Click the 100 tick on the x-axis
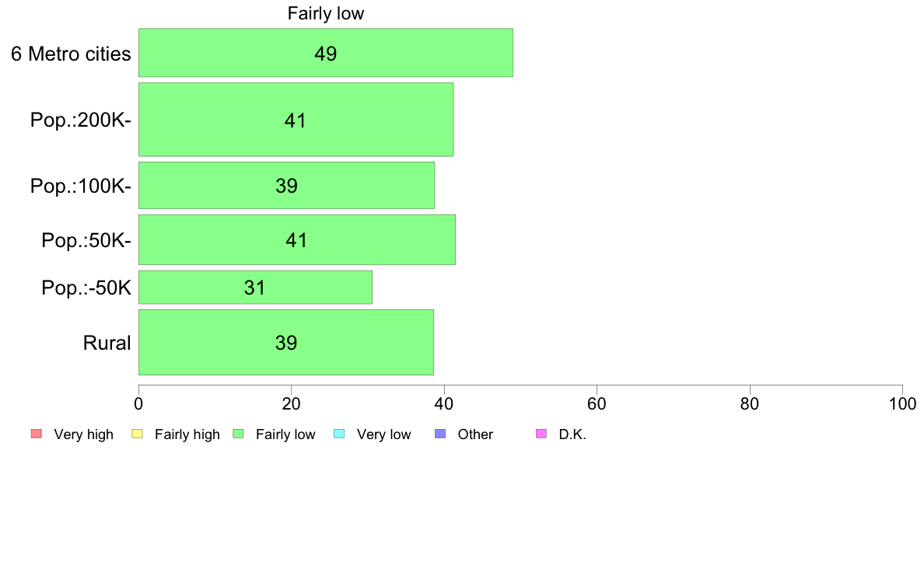Screen dimensions: 924x572 (x=902, y=403)
